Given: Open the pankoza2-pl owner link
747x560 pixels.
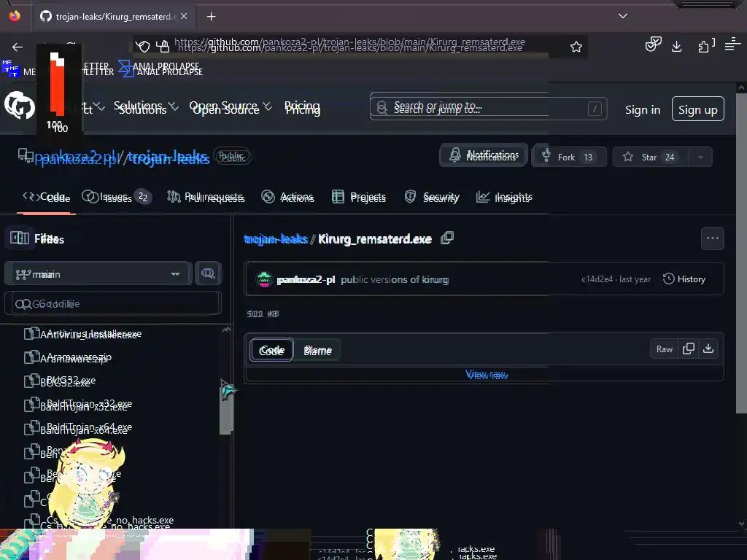Looking at the screenshot, I should (75, 157).
